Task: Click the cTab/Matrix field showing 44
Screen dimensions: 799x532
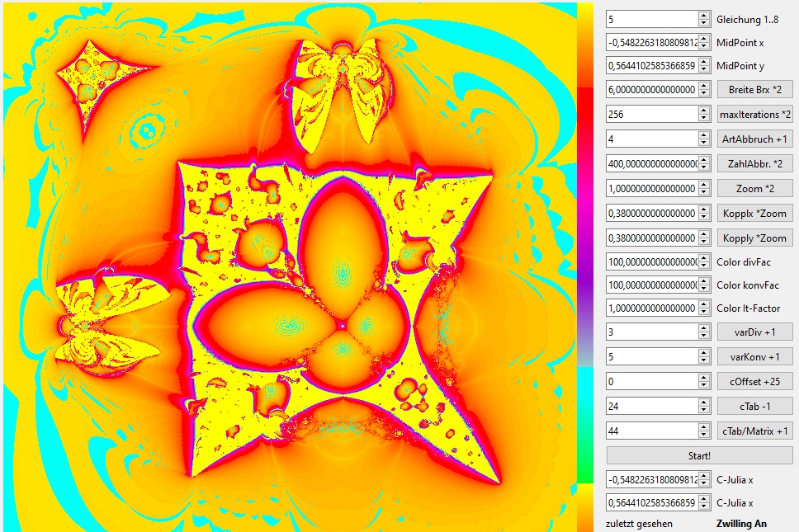Action: (652, 431)
